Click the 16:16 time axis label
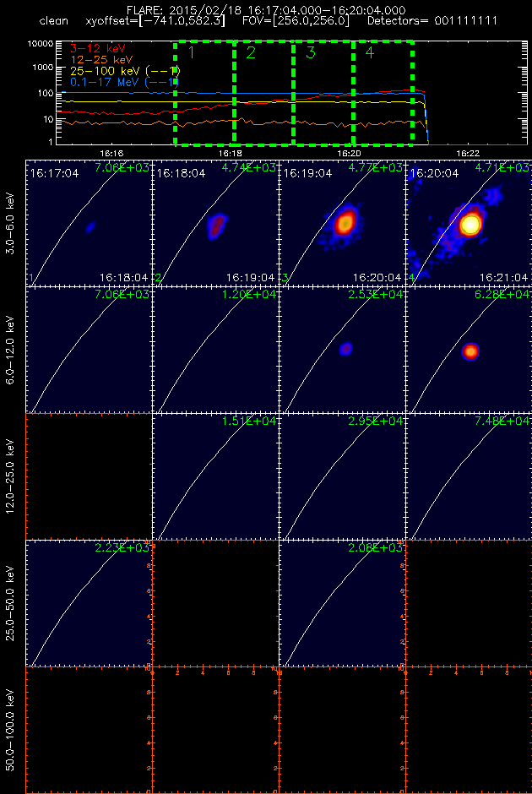This screenshot has width=532, height=794. click(112, 152)
